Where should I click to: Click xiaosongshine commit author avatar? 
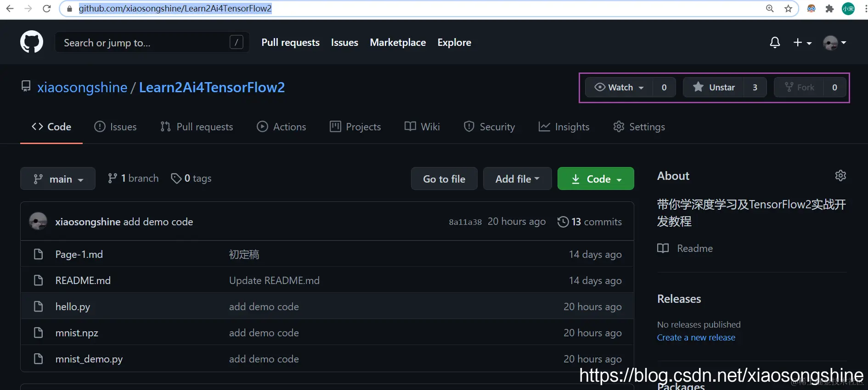38,221
